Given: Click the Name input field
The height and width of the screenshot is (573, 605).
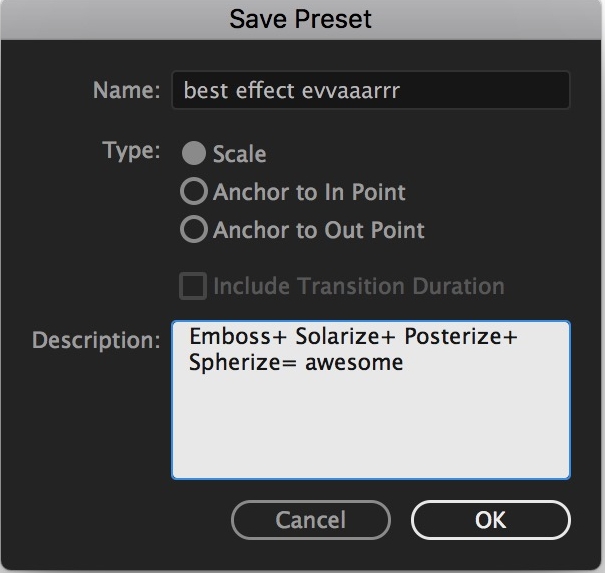Looking at the screenshot, I should 370,90.
